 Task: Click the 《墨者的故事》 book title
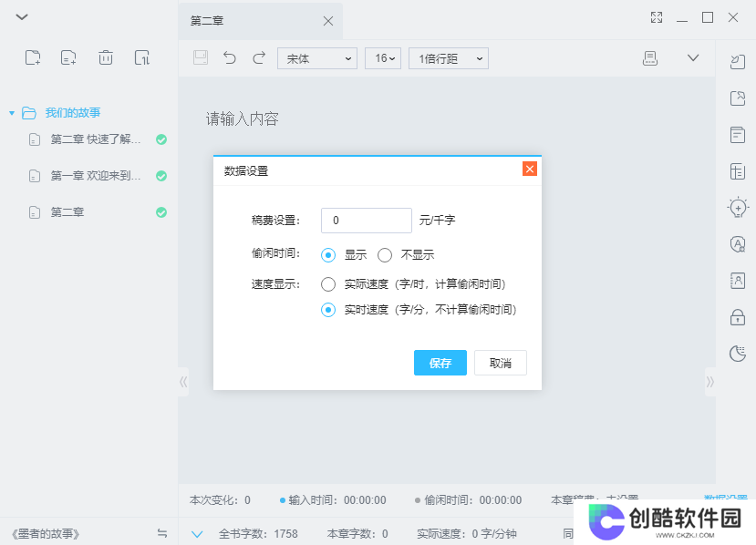pos(46,533)
